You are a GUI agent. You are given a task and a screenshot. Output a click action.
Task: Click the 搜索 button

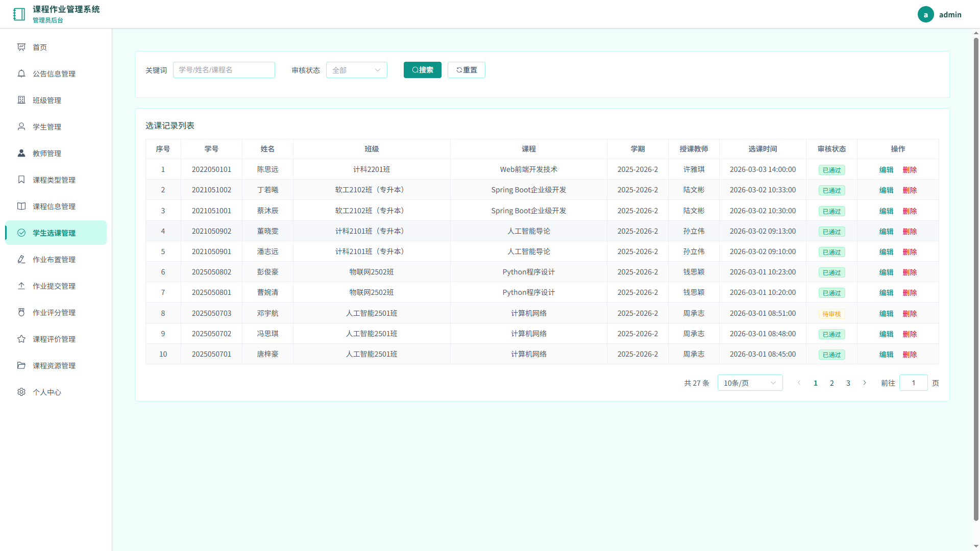(423, 70)
